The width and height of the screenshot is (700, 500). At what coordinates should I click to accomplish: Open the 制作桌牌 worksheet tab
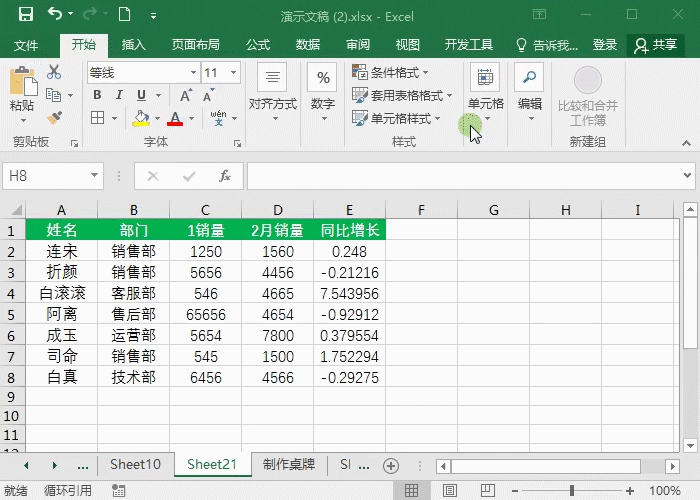(x=289, y=465)
